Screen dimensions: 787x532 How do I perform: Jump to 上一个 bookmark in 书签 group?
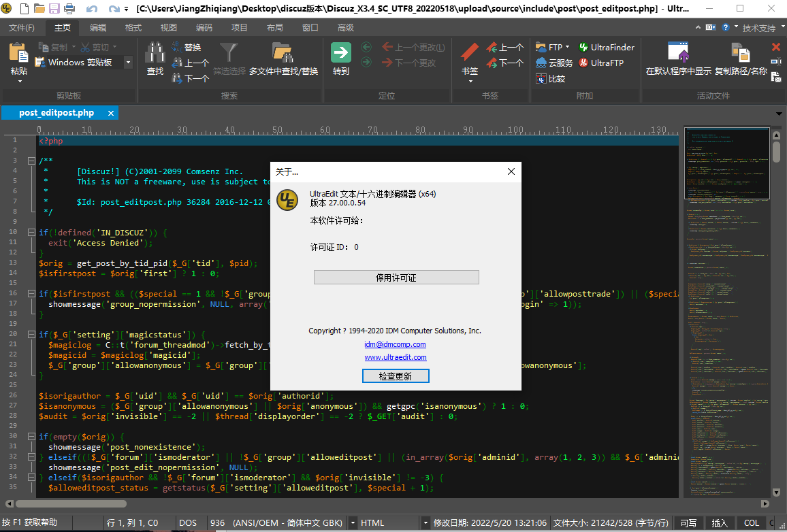click(505, 48)
